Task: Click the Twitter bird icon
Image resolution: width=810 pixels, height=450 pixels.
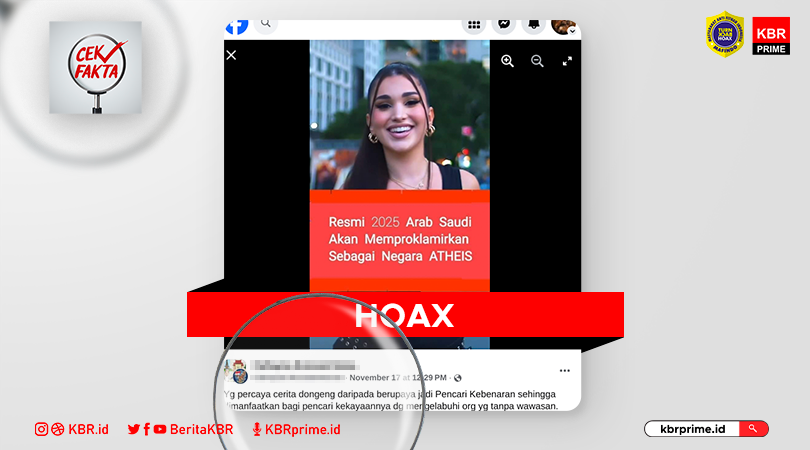Action: click(134, 429)
